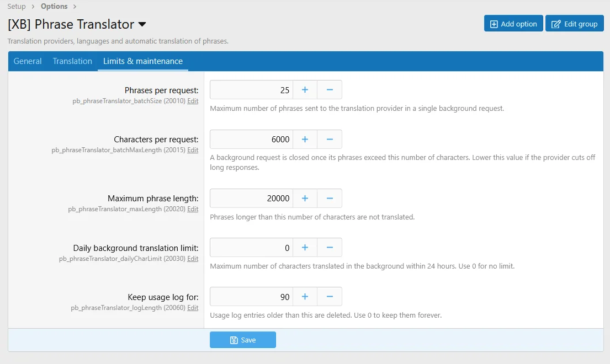The width and height of the screenshot is (610, 364).
Task: Click the 'Characters per request:' label
Action: (156, 140)
